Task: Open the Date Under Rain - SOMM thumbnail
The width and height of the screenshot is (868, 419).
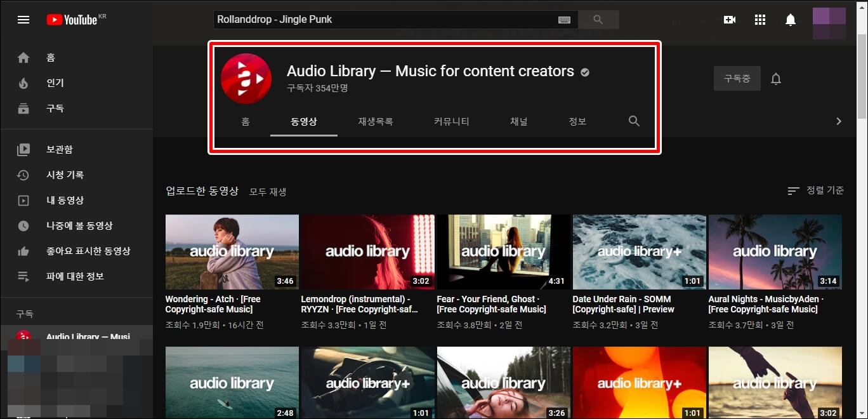Action: click(640, 252)
